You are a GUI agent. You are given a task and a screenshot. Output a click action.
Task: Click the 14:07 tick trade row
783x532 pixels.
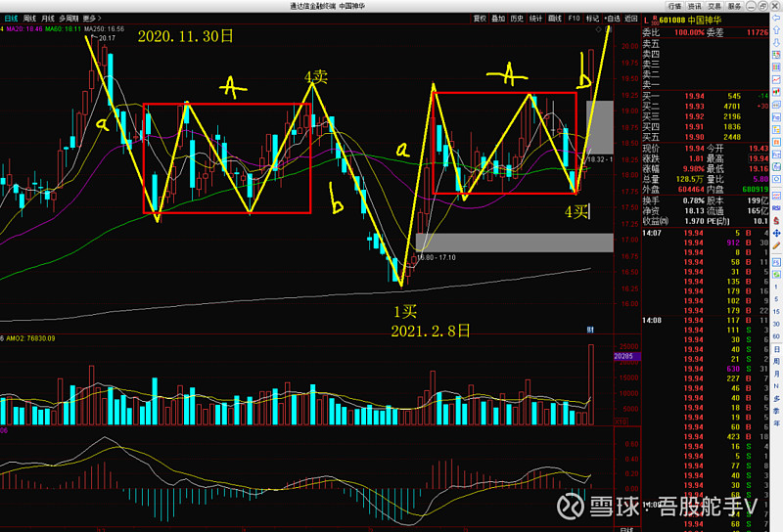pos(705,233)
